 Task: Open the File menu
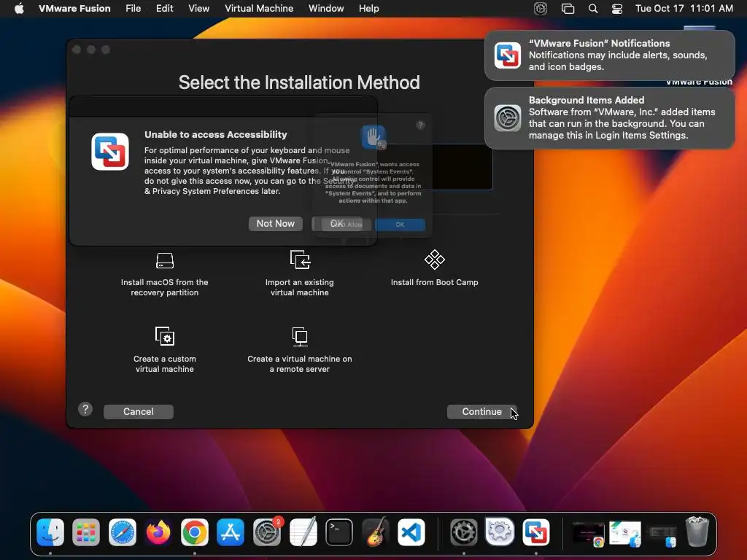133,9
